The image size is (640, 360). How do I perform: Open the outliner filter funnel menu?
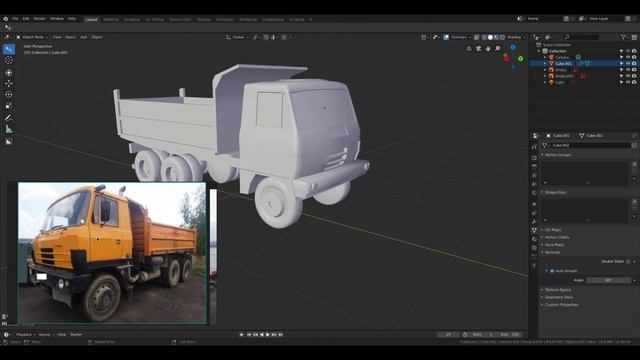pos(624,37)
